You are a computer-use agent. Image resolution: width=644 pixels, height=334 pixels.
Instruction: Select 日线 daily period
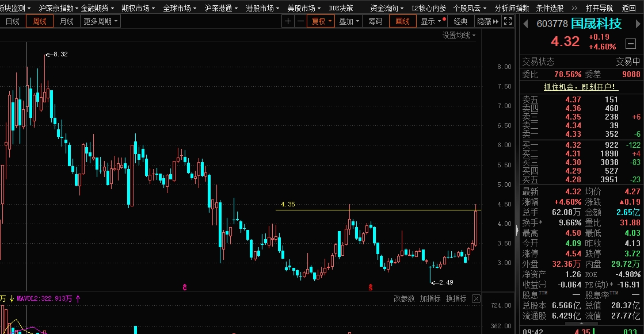point(13,21)
